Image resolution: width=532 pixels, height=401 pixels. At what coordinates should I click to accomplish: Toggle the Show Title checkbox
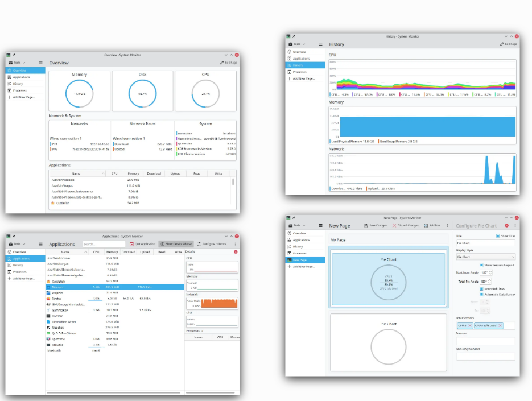[x=498, y=235]
